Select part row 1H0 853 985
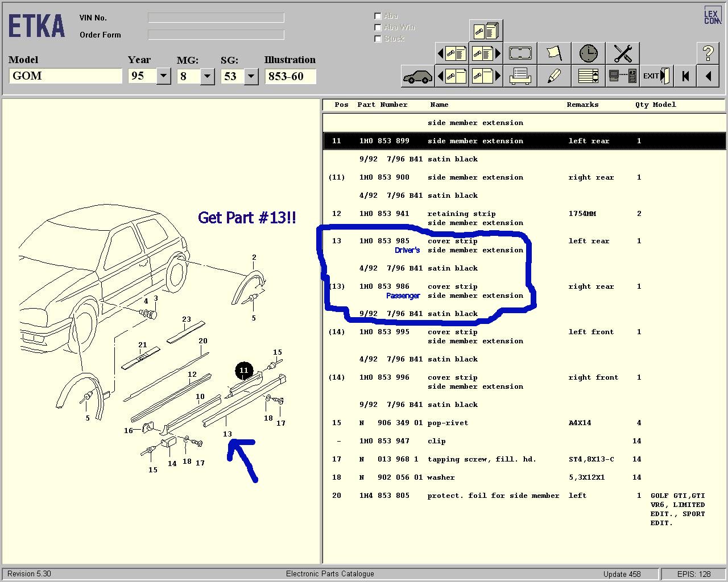 click(384, 241)
